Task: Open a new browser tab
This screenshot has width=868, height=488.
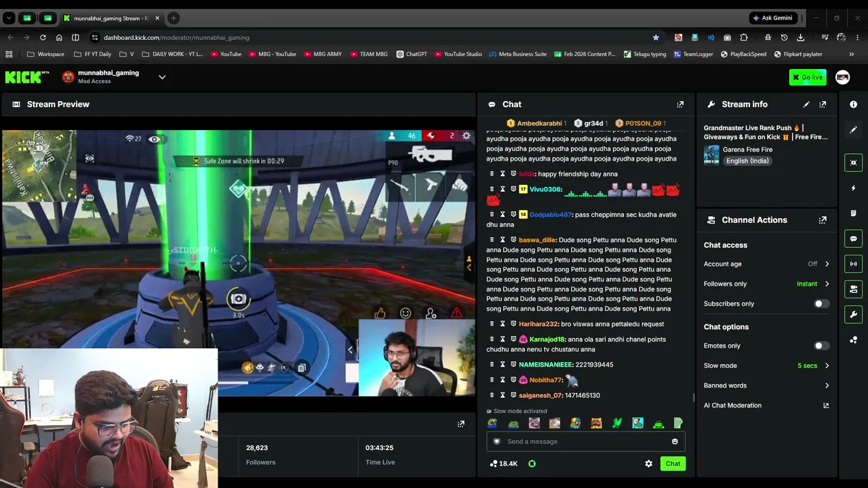Action: pyautogui.click(x=173, y=18)
